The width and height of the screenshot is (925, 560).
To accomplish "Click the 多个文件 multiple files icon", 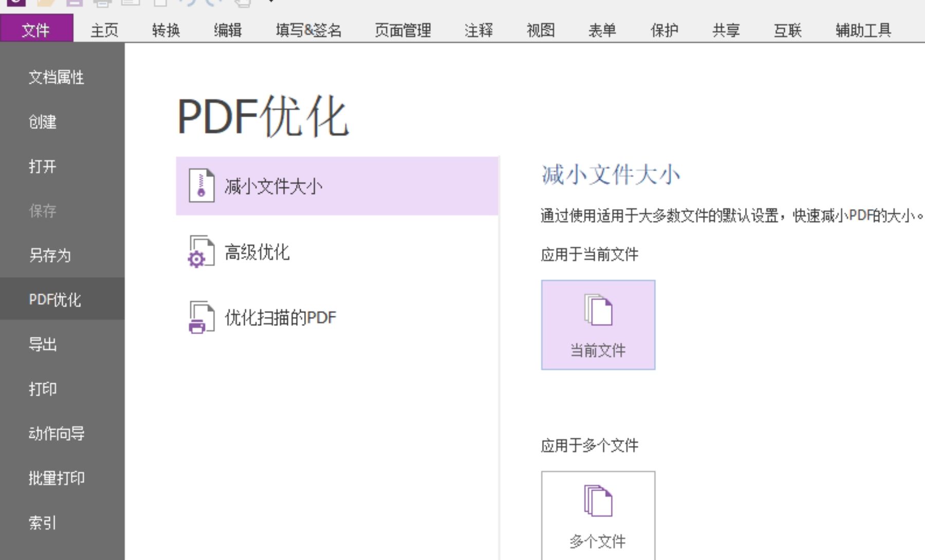I will [598, 514].
